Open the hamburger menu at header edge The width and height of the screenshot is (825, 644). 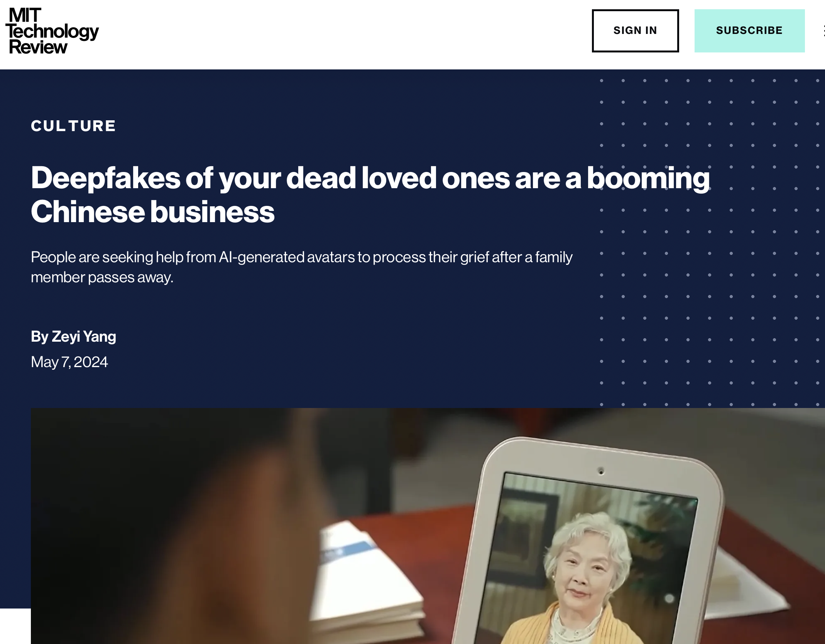(x=823, y=31)
